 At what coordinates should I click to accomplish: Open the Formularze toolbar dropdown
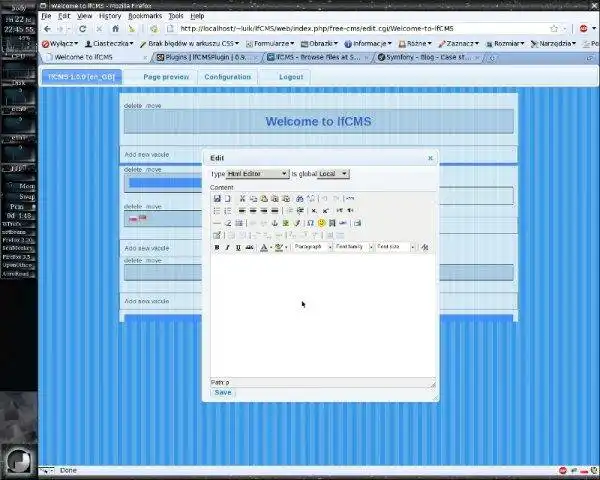pyautogui.click(x=270, y=44)
